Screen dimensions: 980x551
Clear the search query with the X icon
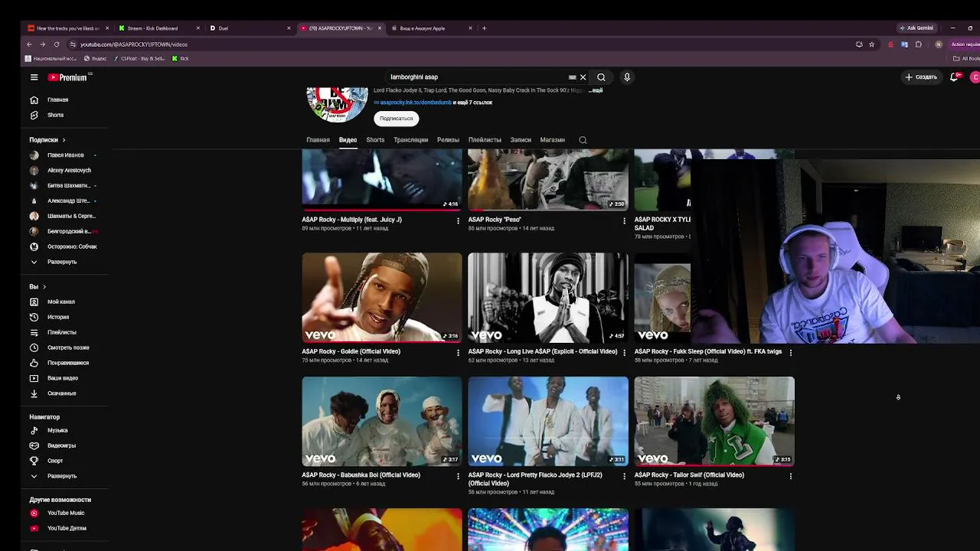[x=583, y=77]
